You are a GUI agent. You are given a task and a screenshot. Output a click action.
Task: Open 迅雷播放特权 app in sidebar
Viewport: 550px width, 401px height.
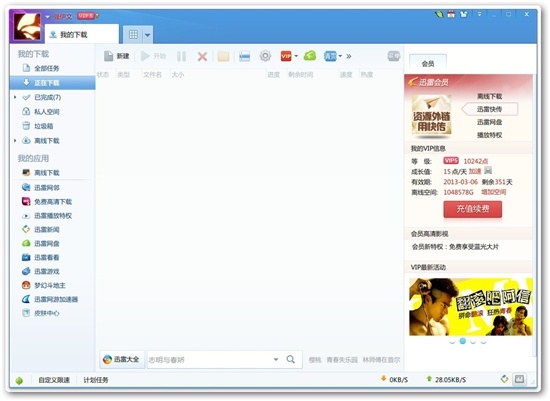(x=53, y=215)
